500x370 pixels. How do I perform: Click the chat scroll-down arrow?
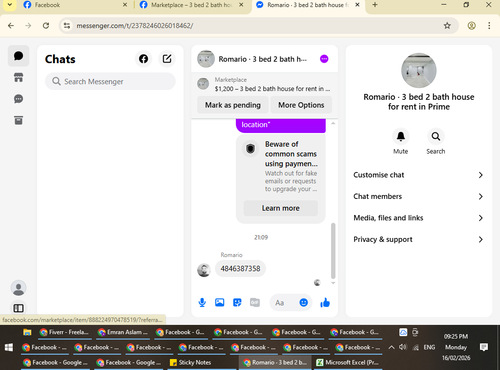(333, 283)
